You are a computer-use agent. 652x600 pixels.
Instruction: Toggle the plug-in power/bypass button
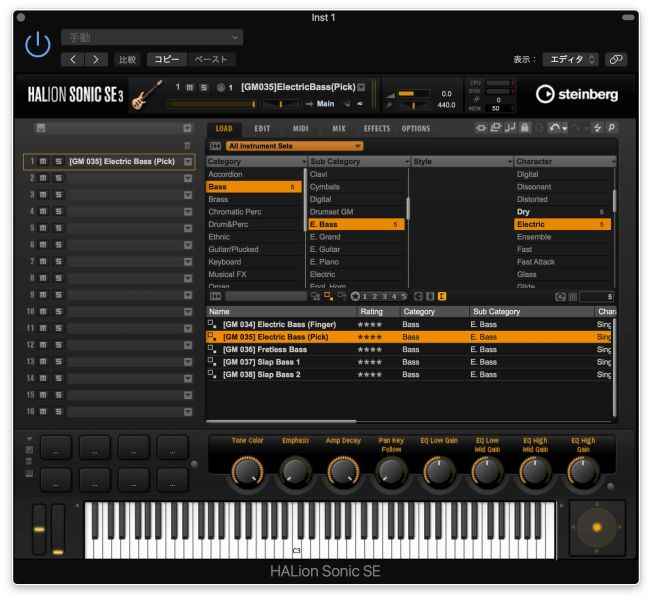pyautogui.click(x=38, y=44)
